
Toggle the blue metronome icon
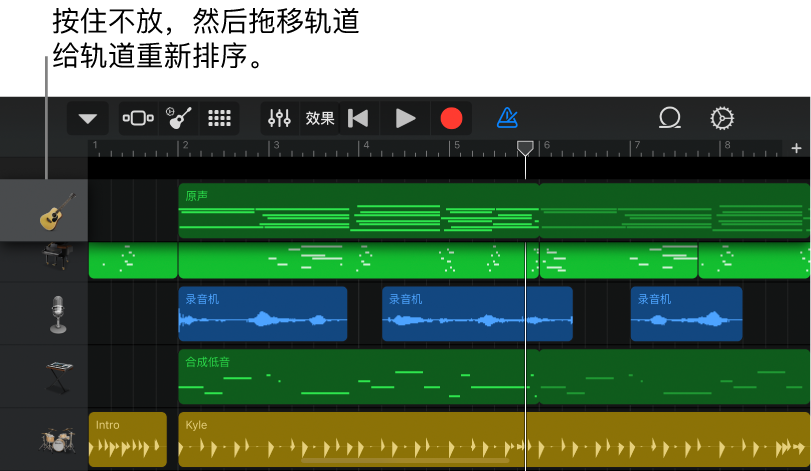[507, 118]
